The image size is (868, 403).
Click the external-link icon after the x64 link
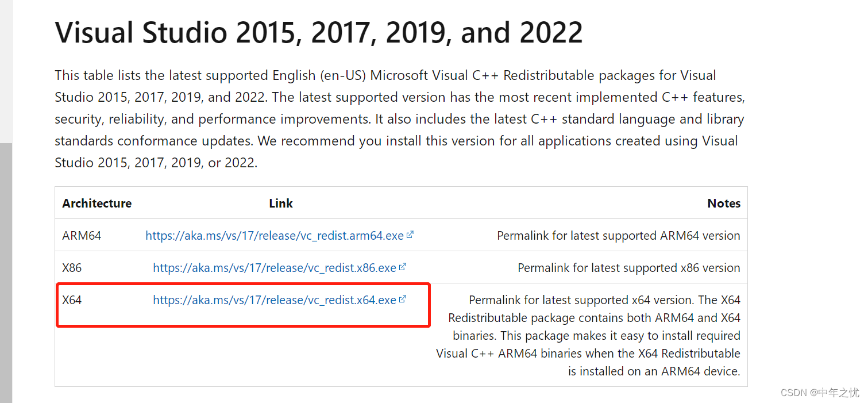tap(403, 299)
